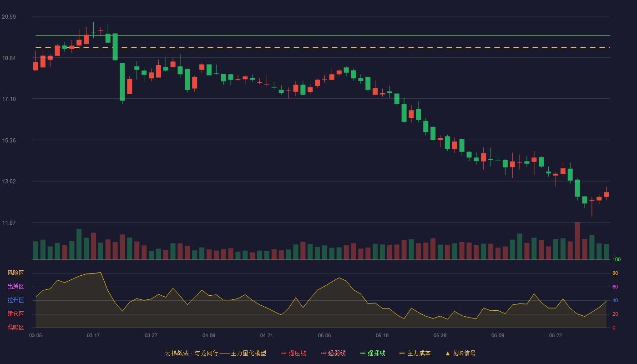Image resolution: width=637 pixels, height=364 pixels.
Task: Click the last red candlestick on the chart
Action: pyautogui.click(x=606, y=194)
